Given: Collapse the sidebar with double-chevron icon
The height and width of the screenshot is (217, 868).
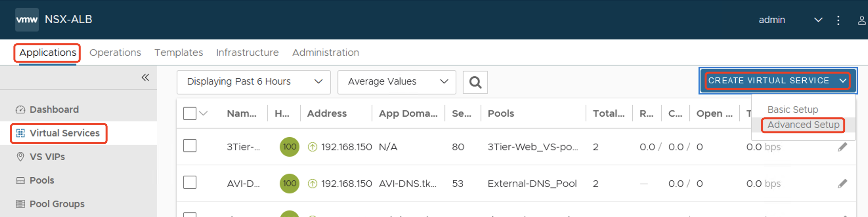Looking at the screenshot, I should tap(145, 77).
